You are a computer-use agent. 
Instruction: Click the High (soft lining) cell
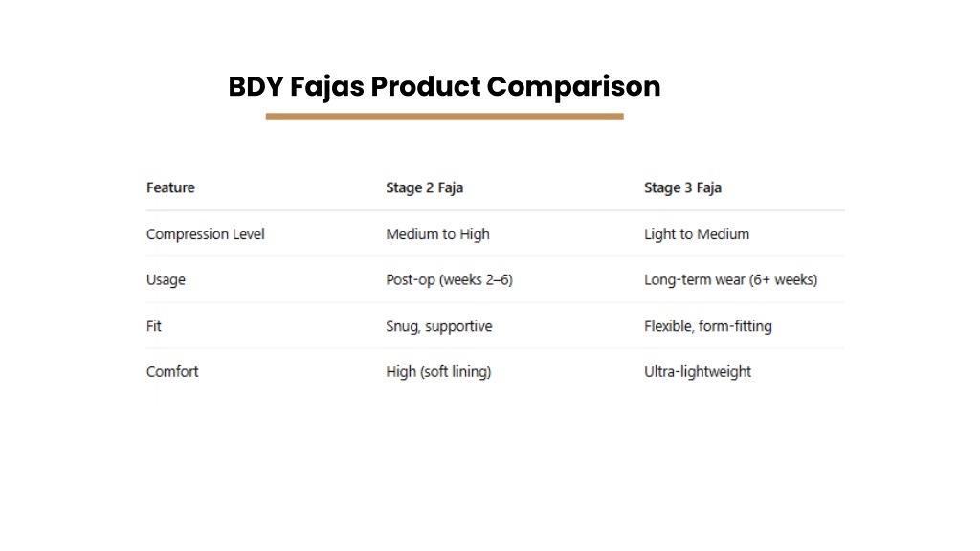point(438,372)
